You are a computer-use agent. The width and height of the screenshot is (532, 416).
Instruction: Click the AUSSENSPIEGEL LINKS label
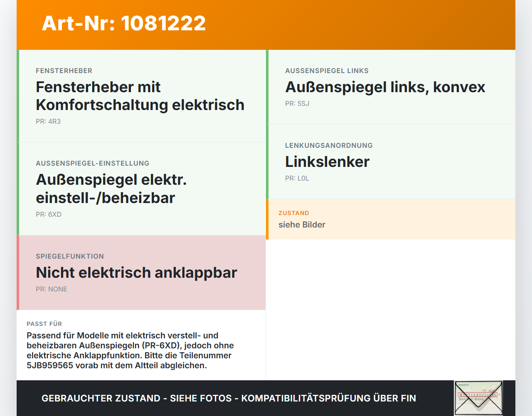[327, 71]
